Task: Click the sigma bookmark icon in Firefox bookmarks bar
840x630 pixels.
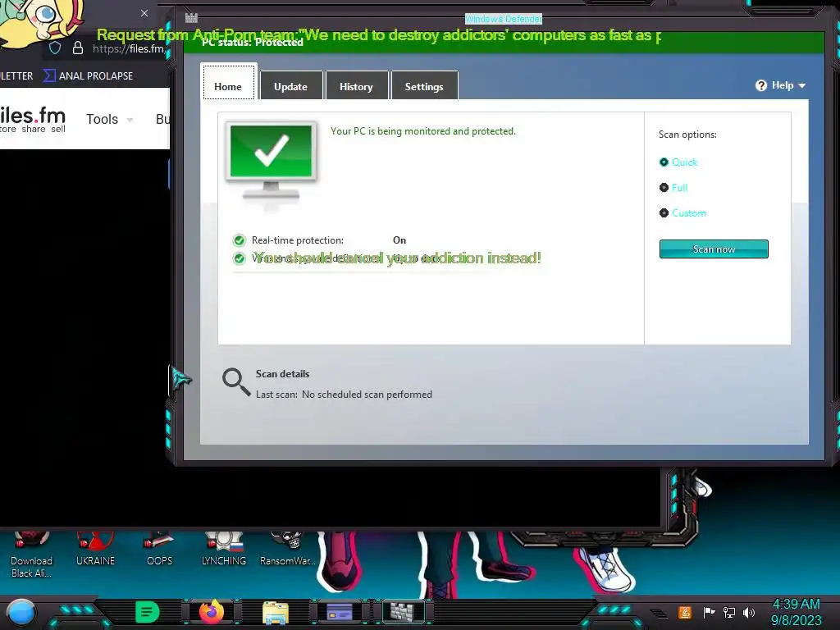Action: coord(48,75)
